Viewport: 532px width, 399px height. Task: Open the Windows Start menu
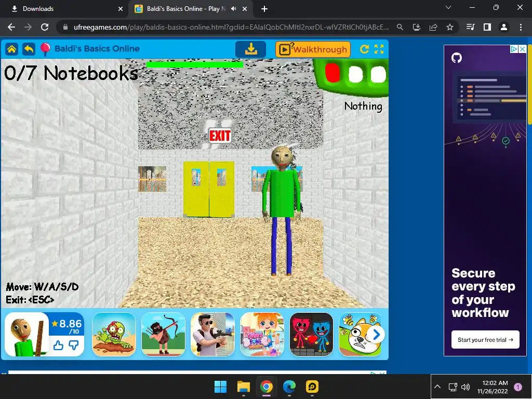(220, 387)
